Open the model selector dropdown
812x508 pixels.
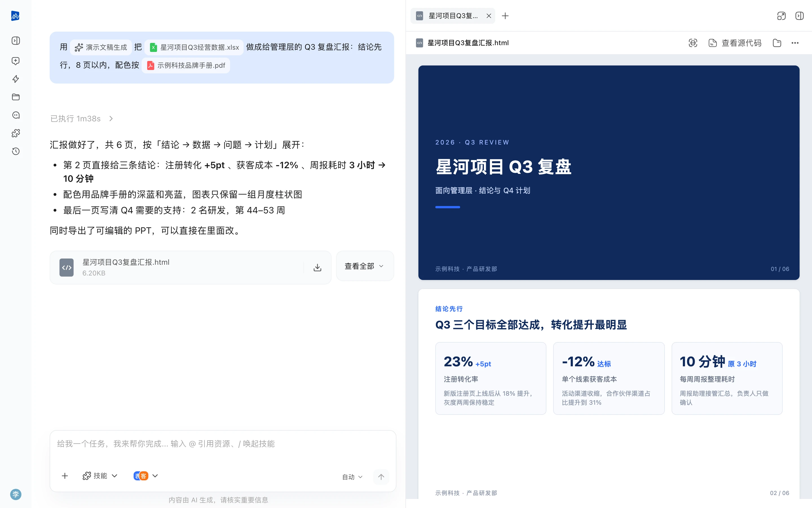(x=145, y=476)
